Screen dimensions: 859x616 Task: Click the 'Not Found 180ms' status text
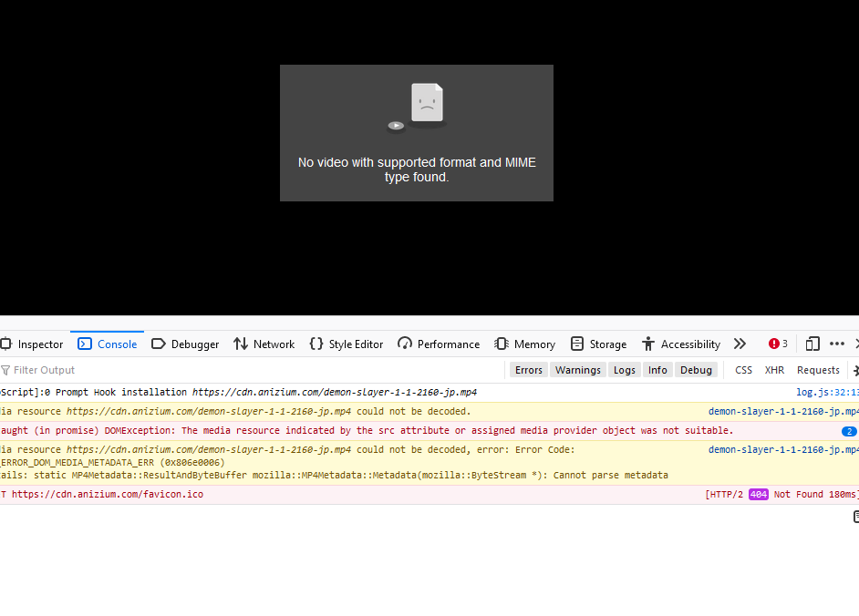click(814, 495)
